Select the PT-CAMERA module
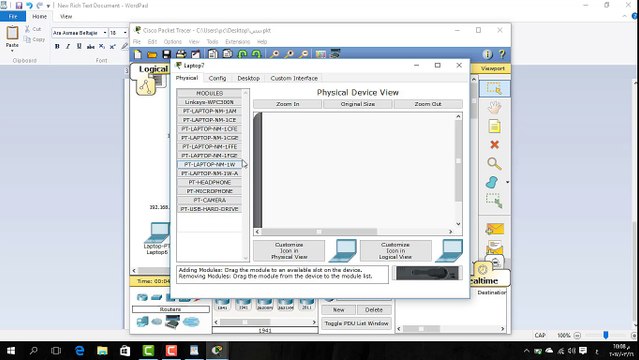Screen dimensions: 639x360 coord(209,200)
